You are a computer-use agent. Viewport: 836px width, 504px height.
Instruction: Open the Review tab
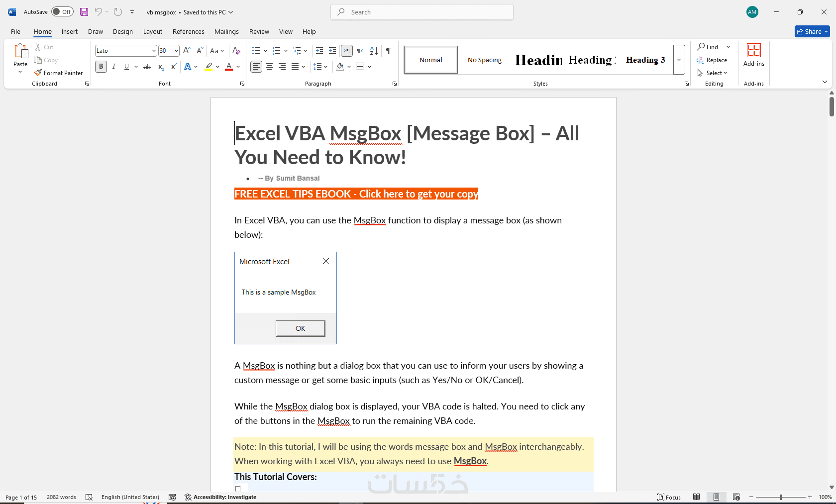259,31
